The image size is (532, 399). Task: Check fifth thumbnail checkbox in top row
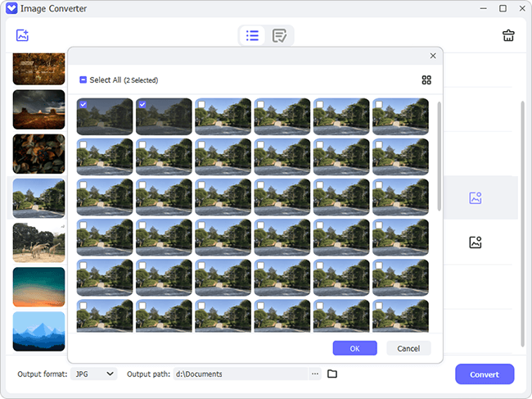320,105
